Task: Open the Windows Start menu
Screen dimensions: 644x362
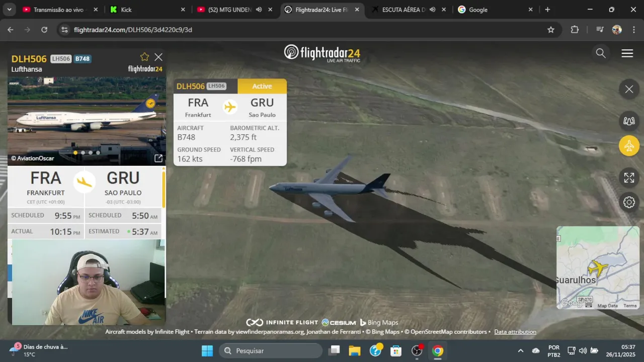Action: click(207, 350)
